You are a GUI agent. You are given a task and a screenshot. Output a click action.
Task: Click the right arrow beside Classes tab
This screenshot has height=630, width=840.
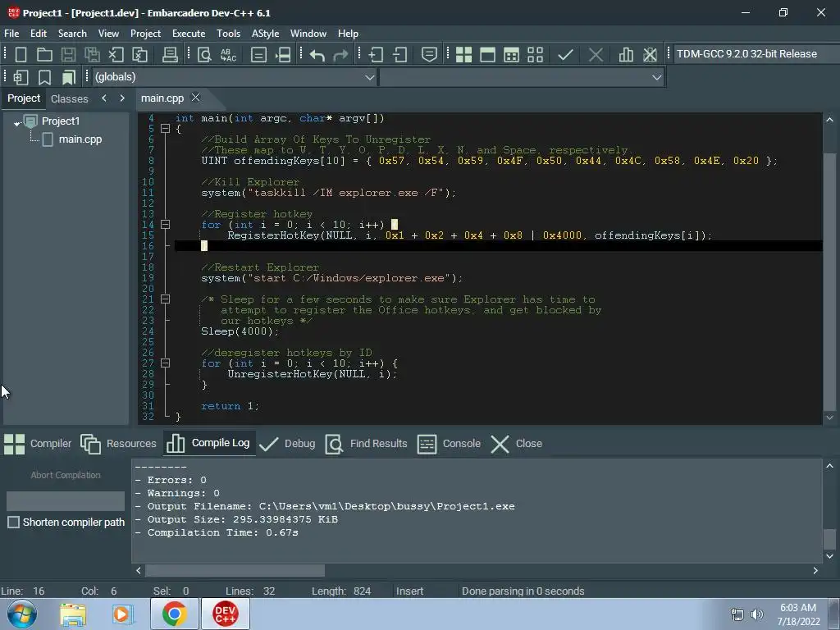tap(122, 98)
